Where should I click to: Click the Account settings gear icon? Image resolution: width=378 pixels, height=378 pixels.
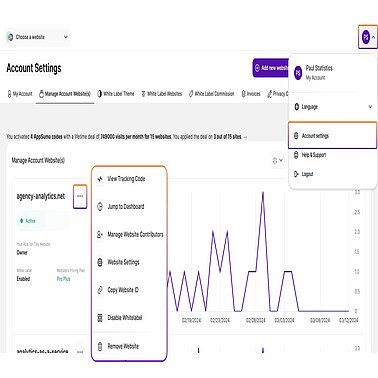tap(296, 136)
